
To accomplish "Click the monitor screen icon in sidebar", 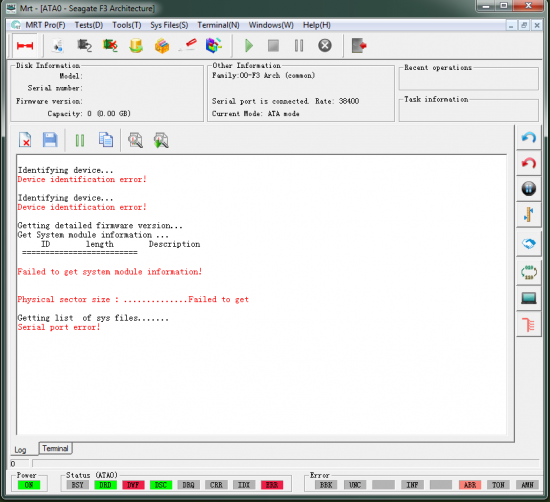I will (x=529, y=298).
